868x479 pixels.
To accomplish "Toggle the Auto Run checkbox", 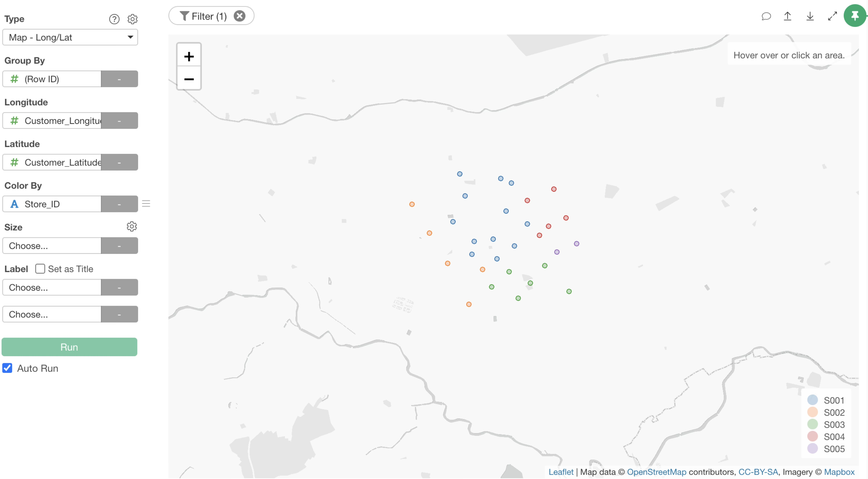I will point(7,368).
